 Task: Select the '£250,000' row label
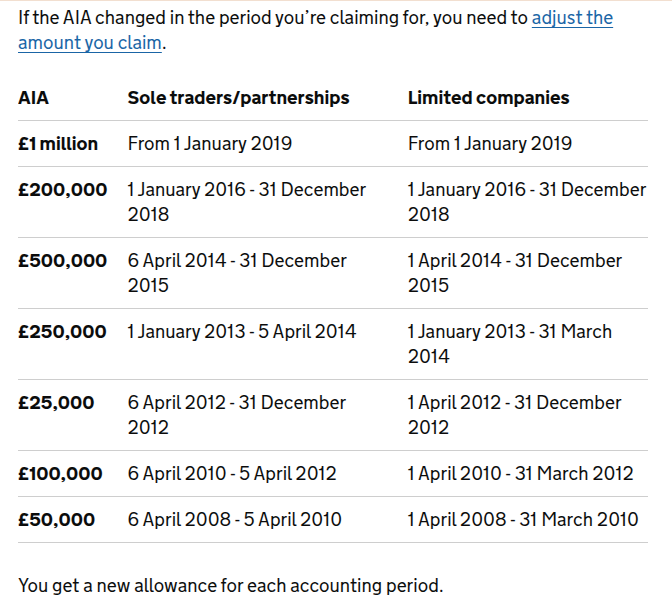[x=62, y=332]
